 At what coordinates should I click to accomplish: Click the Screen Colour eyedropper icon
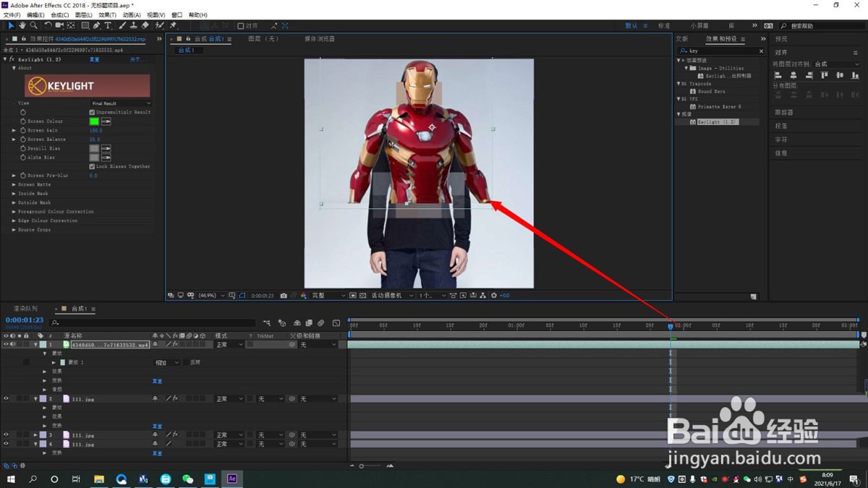pyautogui.click(x=106, y=121)
